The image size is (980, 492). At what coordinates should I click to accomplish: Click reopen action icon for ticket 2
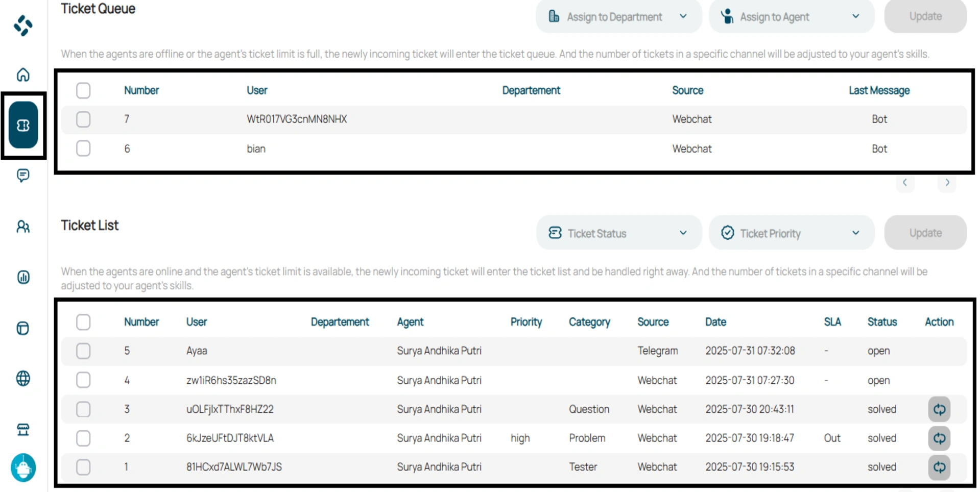(939, 438)
